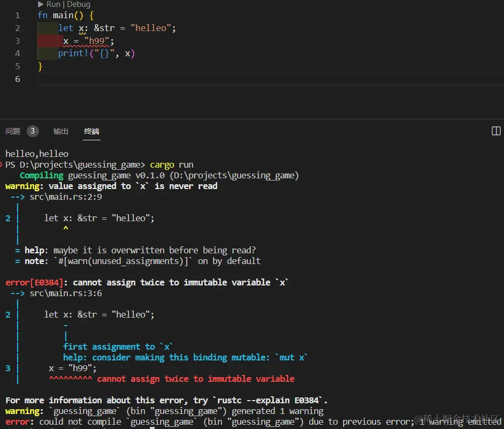Click the &str type annotation on line 2

[104, 28]
